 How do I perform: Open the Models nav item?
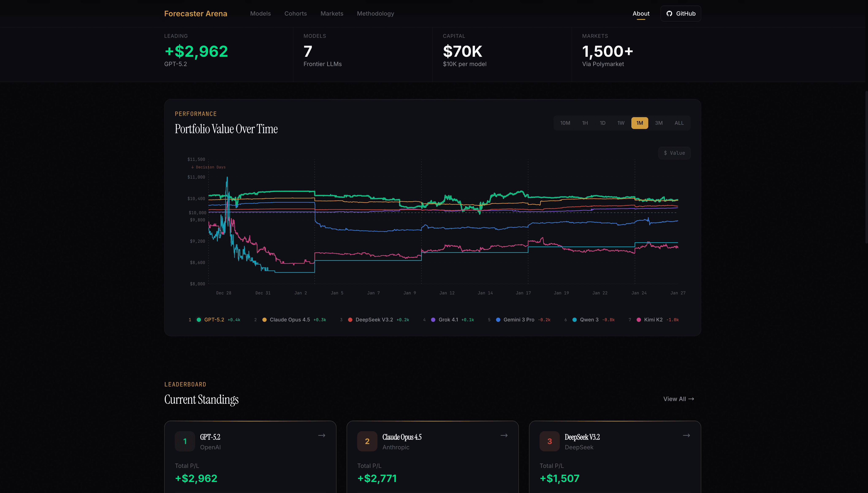coord(260,14)
